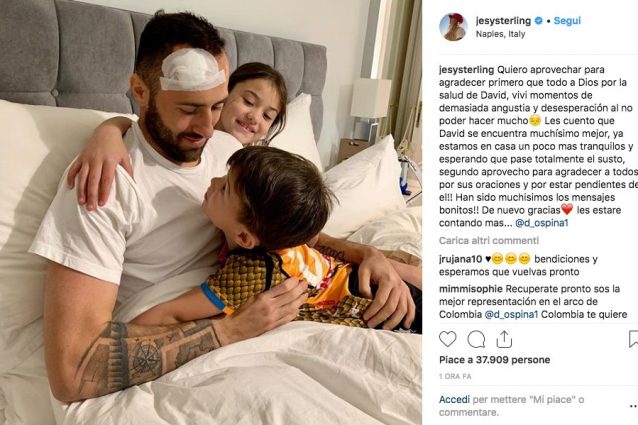Open the more options dots at bottom right
This screenshot has height=425, width=638.
(x=634, y=405)
